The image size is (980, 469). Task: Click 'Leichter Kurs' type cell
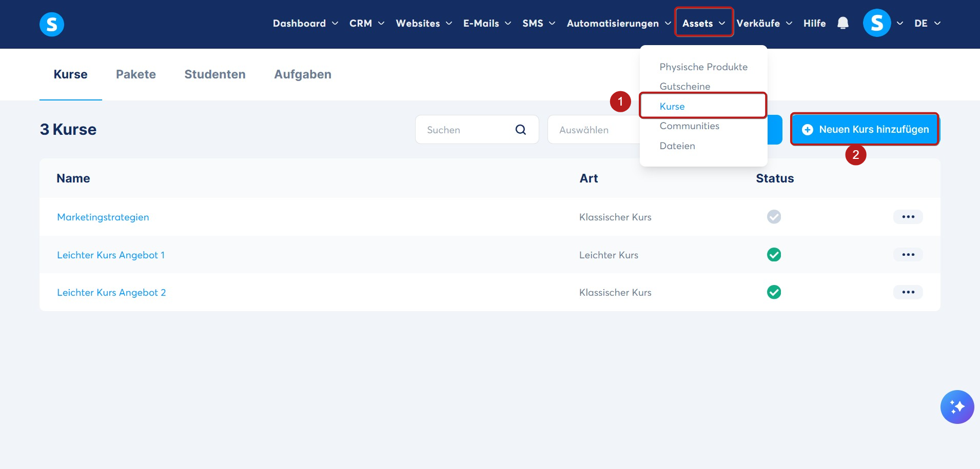coord(609,255)
